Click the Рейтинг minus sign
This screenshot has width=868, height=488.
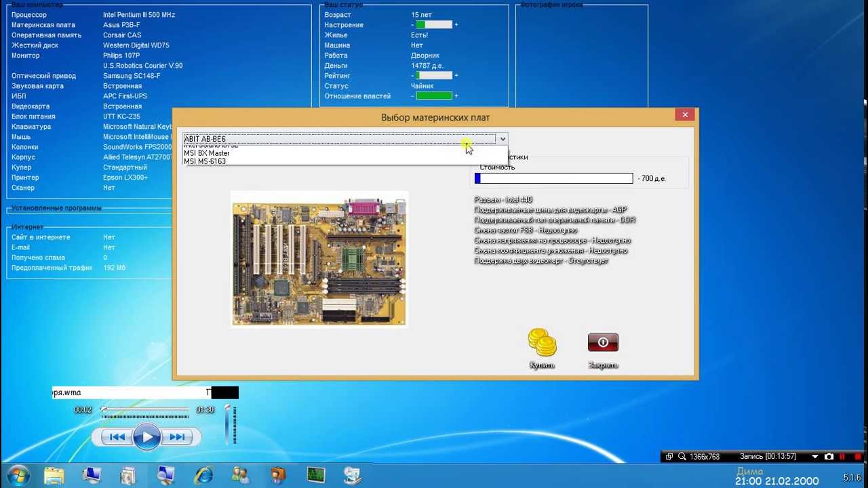412,76
